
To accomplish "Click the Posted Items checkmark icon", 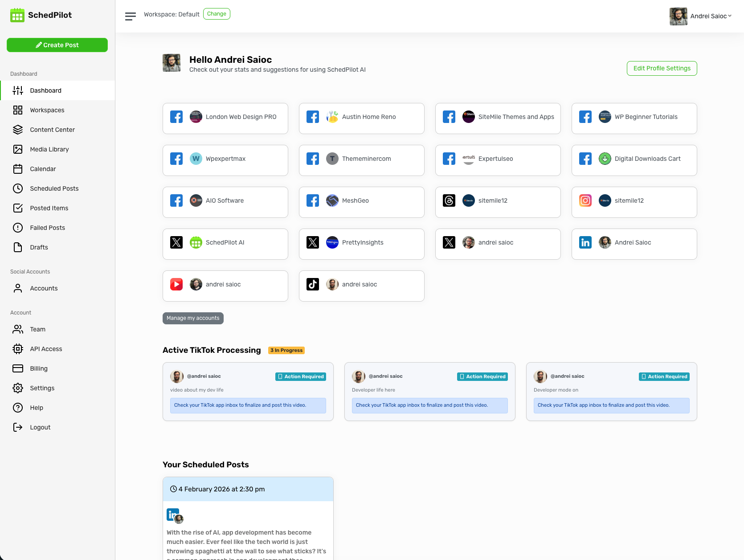I will coord(18,208).
